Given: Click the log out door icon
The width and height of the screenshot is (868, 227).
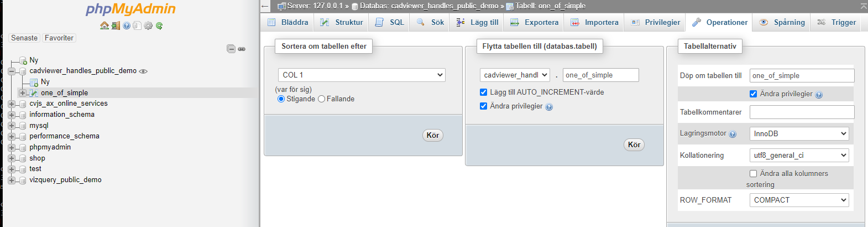Looking at the screenshot, I should coord(116,25).
